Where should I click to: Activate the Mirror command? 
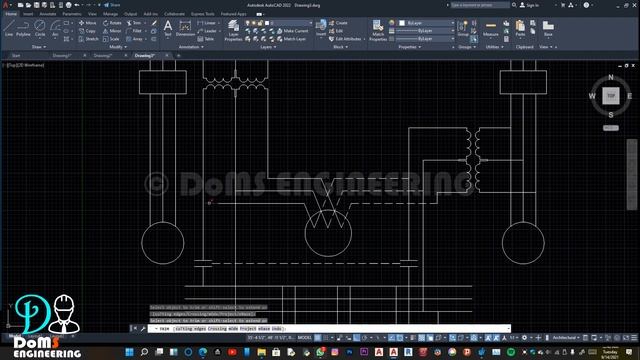[112, 31]
